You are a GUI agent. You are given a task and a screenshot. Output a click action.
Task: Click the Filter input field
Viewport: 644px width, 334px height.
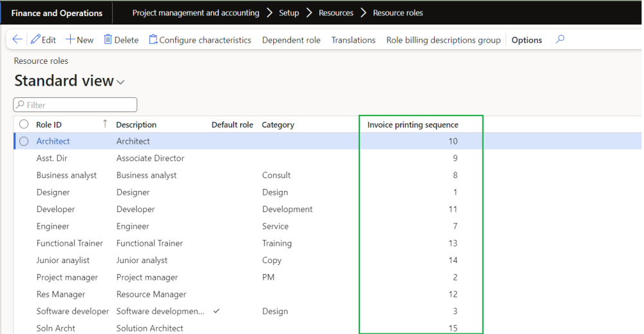coord(75,104)
